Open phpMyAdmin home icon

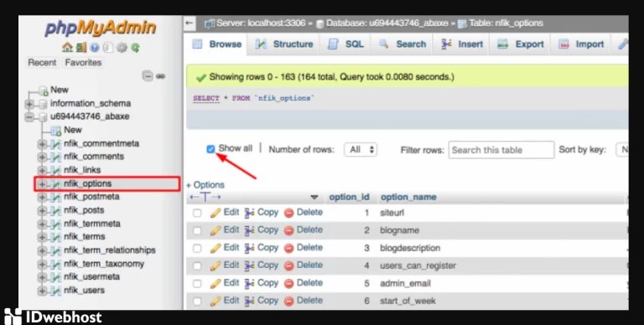67,48
